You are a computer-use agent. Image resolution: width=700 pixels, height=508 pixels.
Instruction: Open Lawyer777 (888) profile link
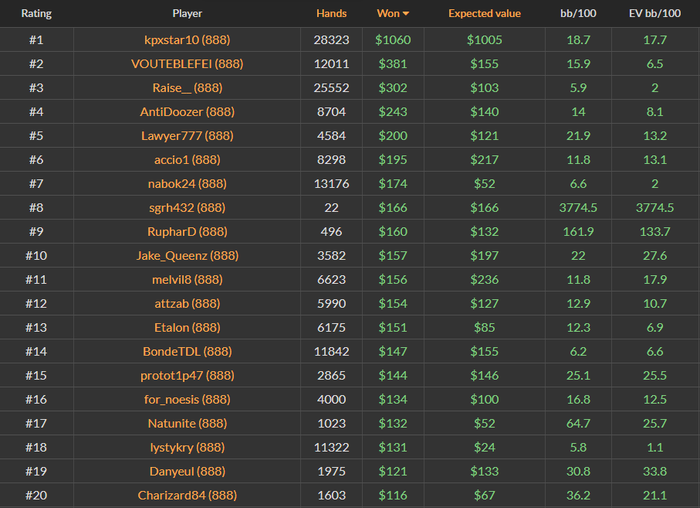click(x=187, y=136)
